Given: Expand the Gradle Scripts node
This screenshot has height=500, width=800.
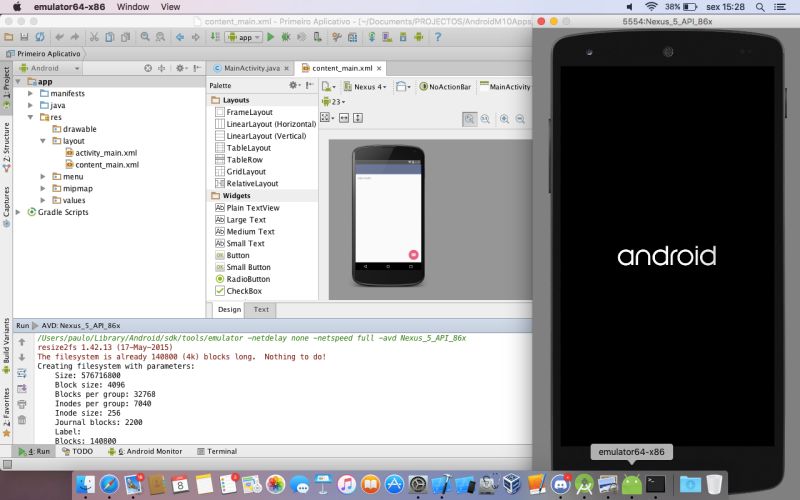Looking at the screenshot, I should (18, 212).
